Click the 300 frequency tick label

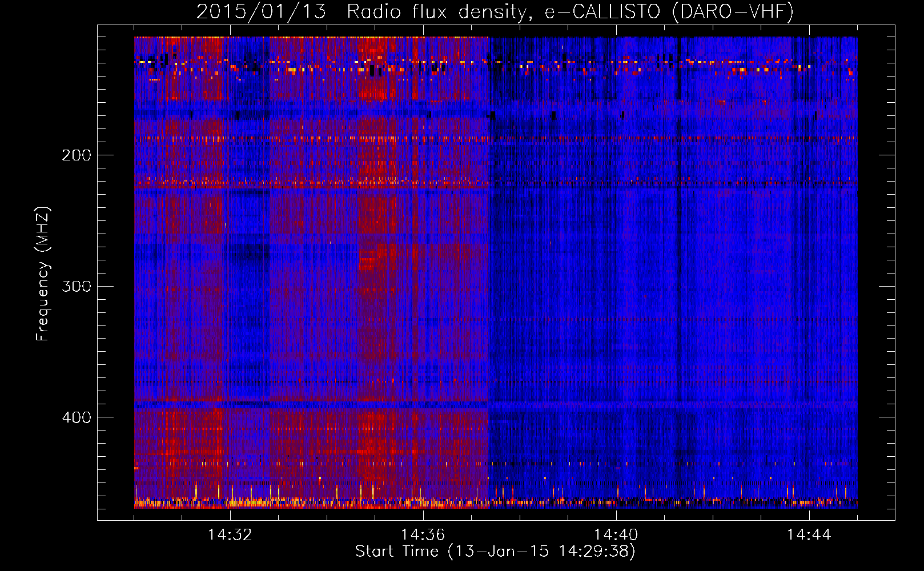point(77,286)
